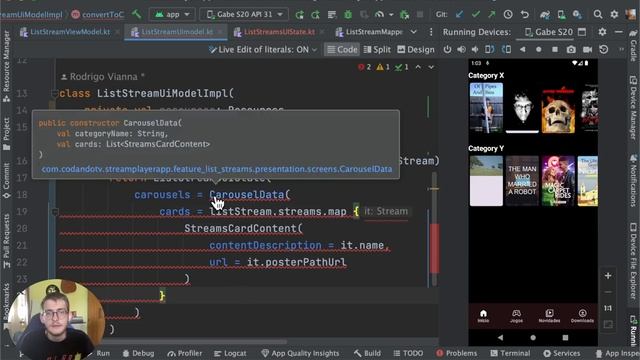Open the Terminal tool window
This screenshot has height=360, width=640.
pyautogui.click(x=510, y=353)
